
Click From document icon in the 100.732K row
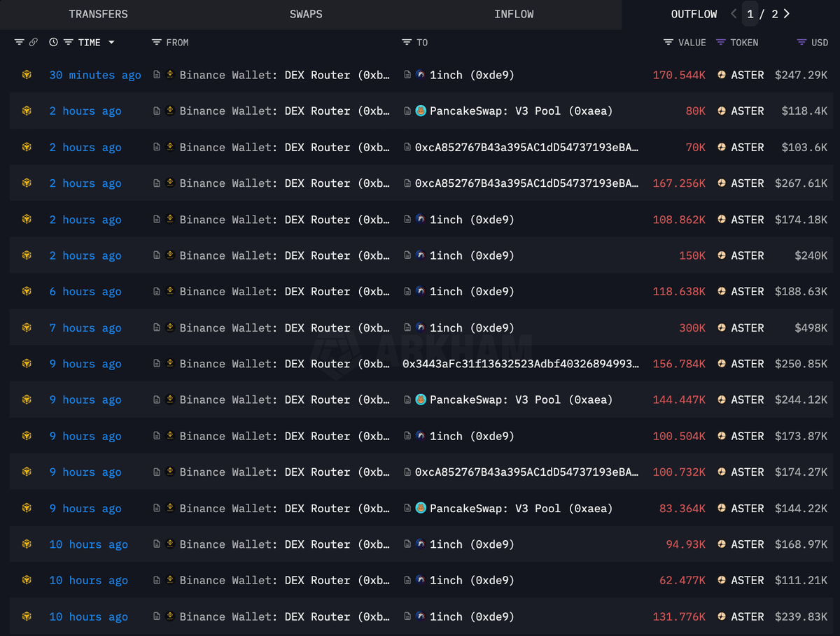tap(157, 472)
